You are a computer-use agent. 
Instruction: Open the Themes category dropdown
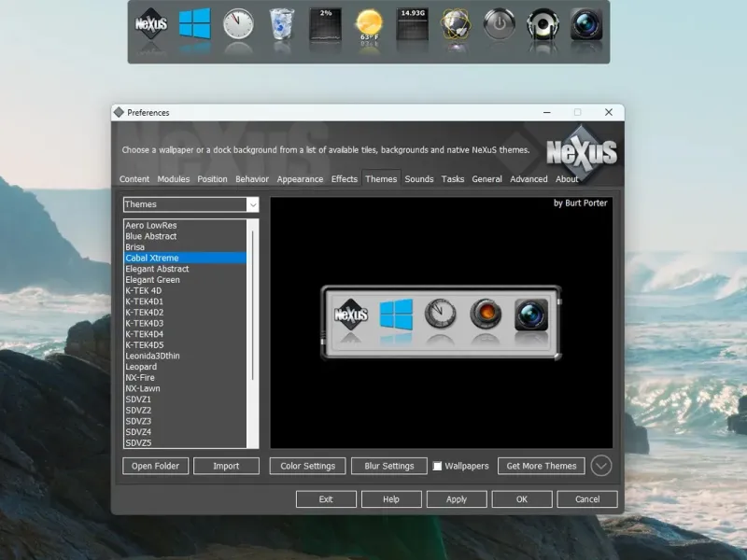(x=191, y=204)
